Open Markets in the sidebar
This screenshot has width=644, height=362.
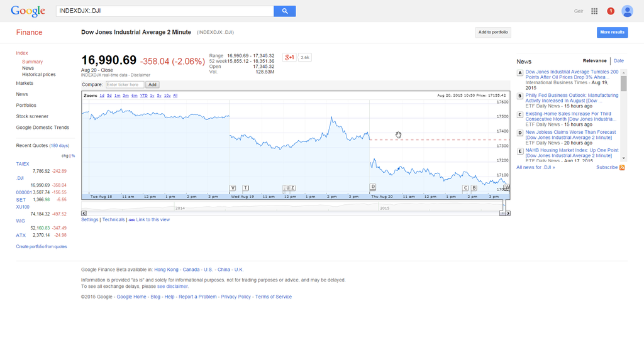click(25, 84)
